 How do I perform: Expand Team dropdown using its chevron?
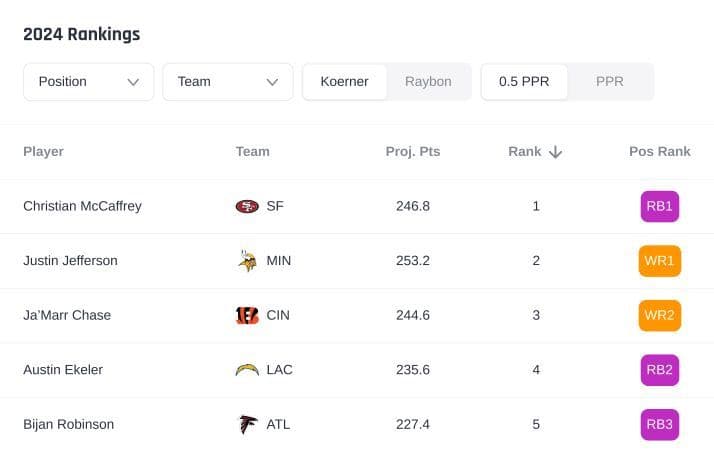click(x=272, y=82)
